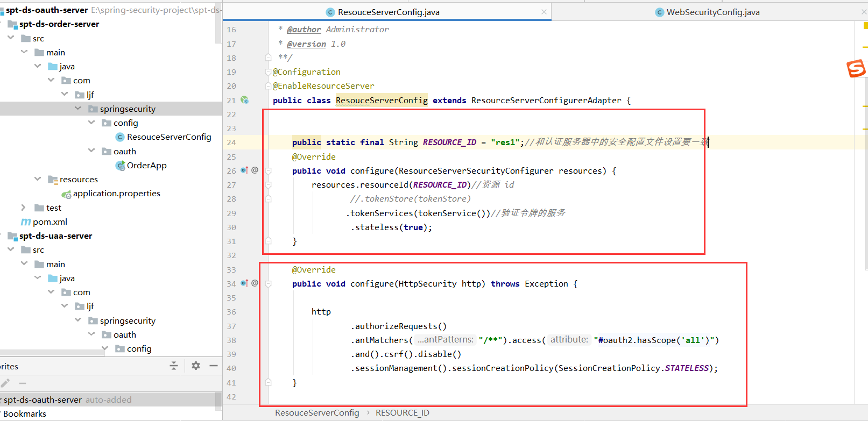Viewport: 868px width, 421px height.
Task: Open pom.xml in the project tree
Action: point(50,222)
